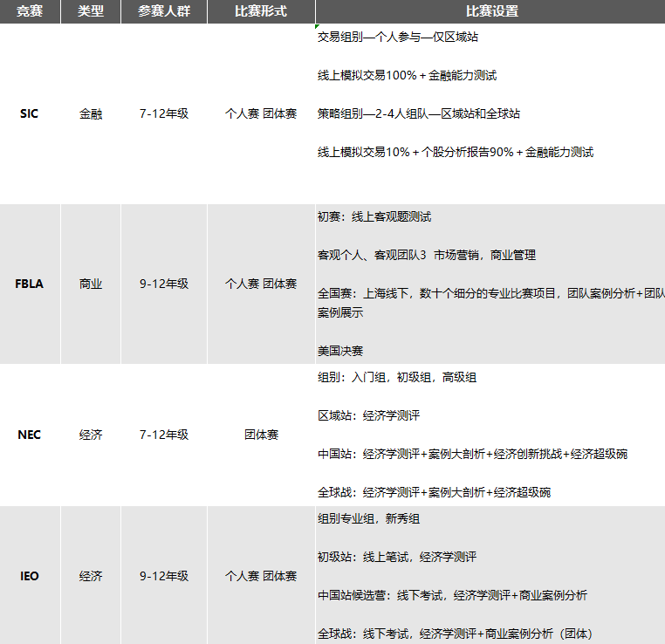
Task: Select 9-12年级 in the FBLA row
Action: (164, 284)
